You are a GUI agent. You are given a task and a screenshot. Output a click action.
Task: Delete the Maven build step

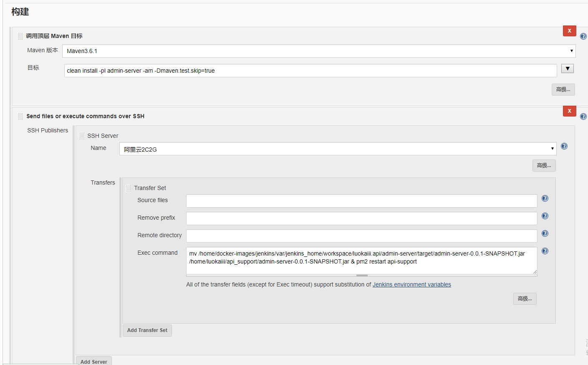tap(569, 31)
